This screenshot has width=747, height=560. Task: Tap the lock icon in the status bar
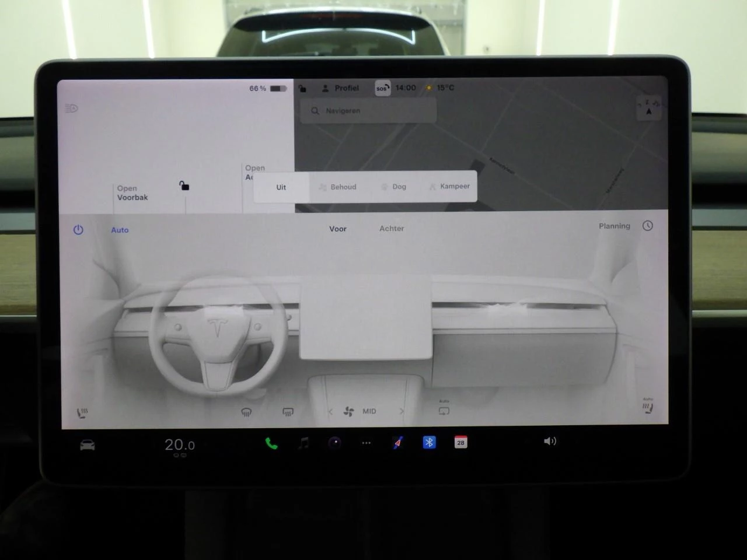coord(302,88)
